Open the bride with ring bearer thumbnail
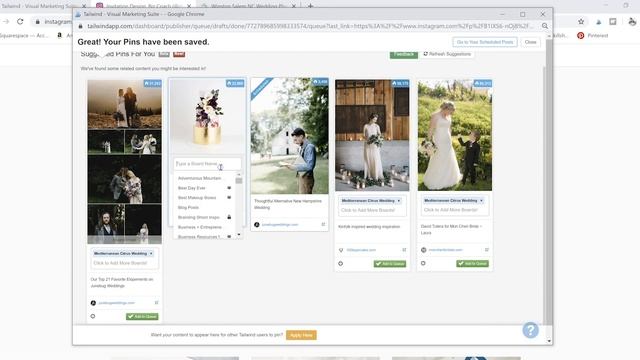 pos(455,135)
